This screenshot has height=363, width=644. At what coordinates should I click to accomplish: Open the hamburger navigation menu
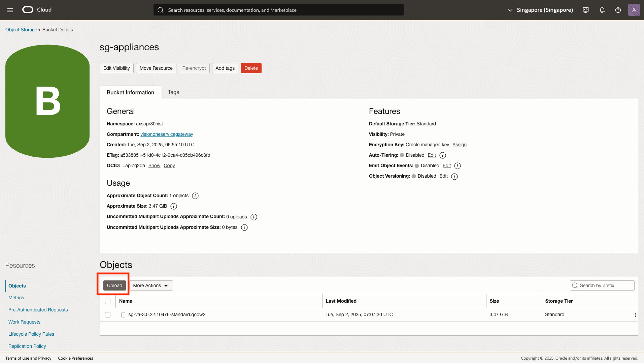click(x=10, y=10)
